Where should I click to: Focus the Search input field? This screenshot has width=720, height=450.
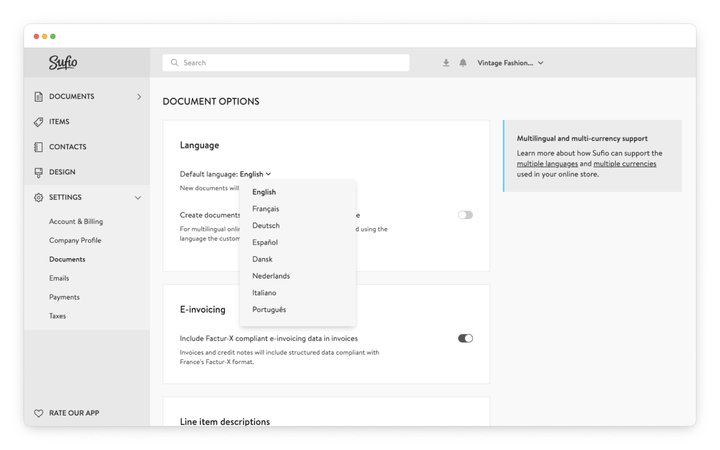(x=286, y=63)
